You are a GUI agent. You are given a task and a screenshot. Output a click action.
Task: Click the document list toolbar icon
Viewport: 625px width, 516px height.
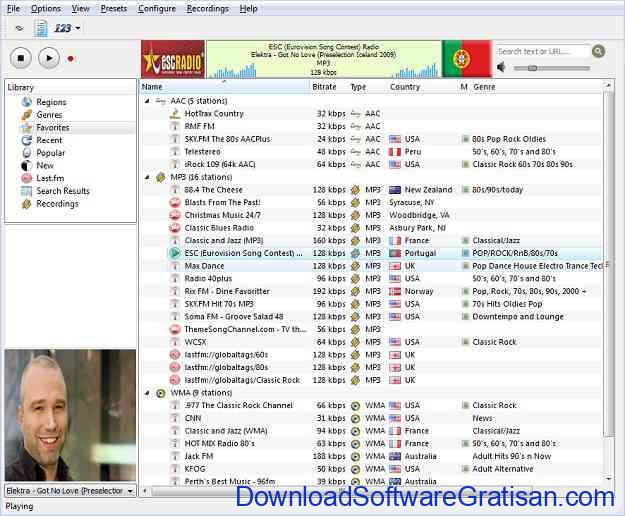click(x=41, y=28)
